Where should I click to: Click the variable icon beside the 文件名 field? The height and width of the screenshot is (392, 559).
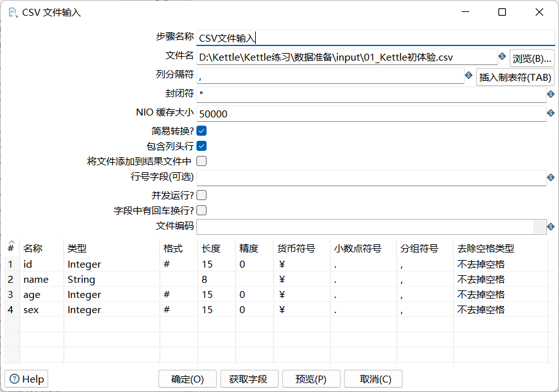coord(502,57)
